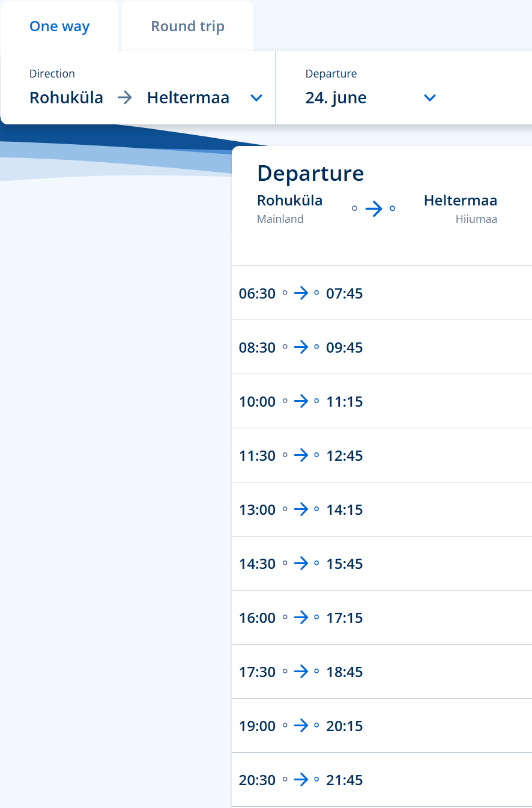Expand the Direction dropdown chevron
Image resolution: width=532 pixels, height=808 pixels.
pos(256,98)
